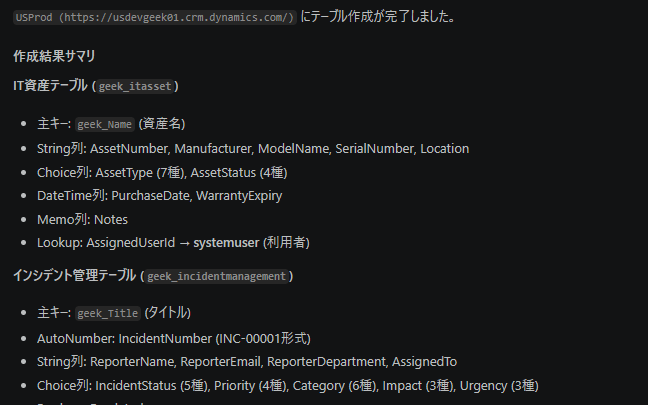648x405 pixels.
Task: Click the USProd environment URL code snippet
Action: point(155,17)
